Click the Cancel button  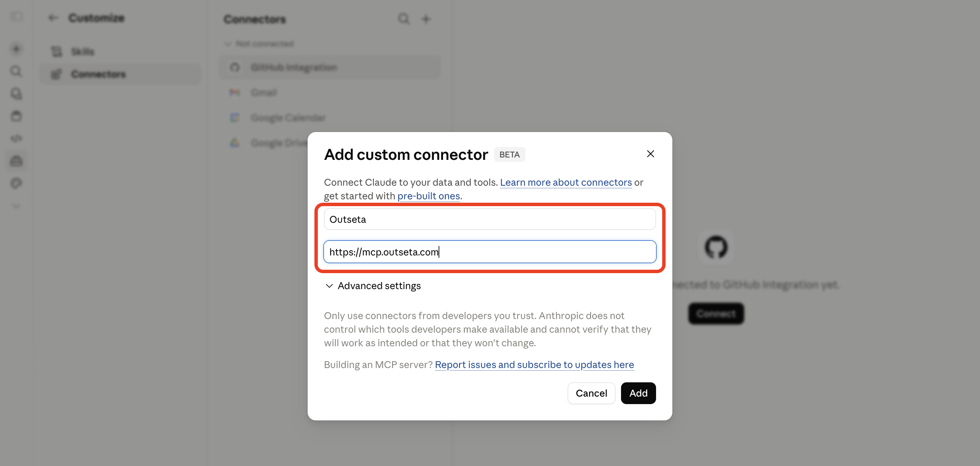(591, 393)
